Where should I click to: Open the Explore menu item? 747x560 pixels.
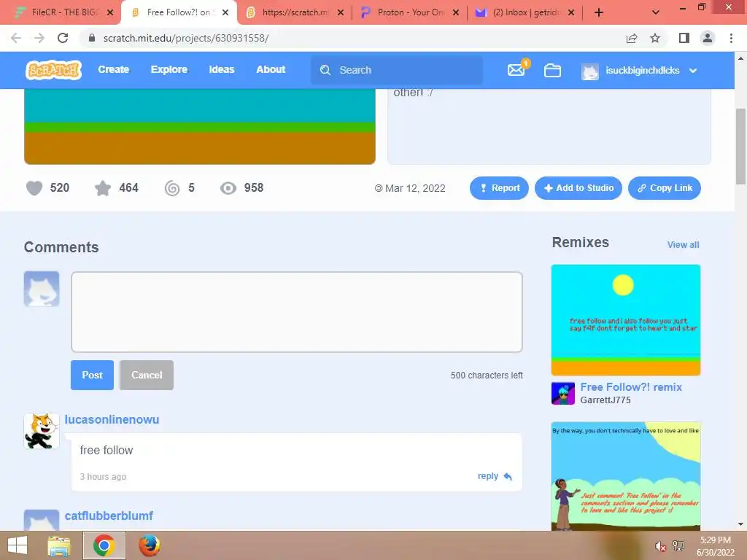[169, 69]
